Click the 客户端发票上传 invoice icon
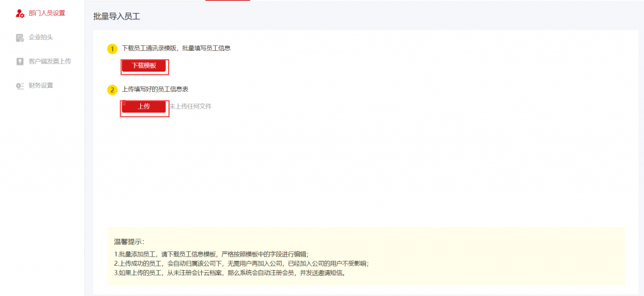644x296 pixels. point(19,62)
